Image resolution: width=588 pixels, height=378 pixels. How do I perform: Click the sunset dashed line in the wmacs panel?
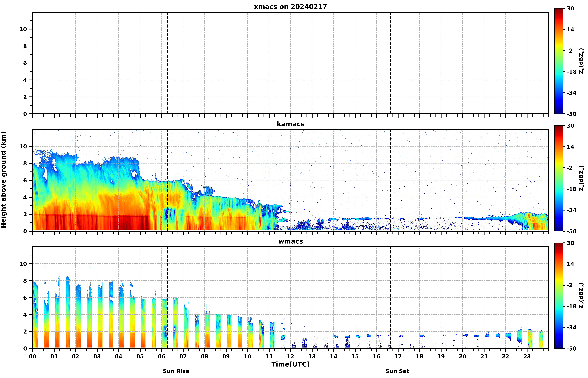(x=390, y=297)
